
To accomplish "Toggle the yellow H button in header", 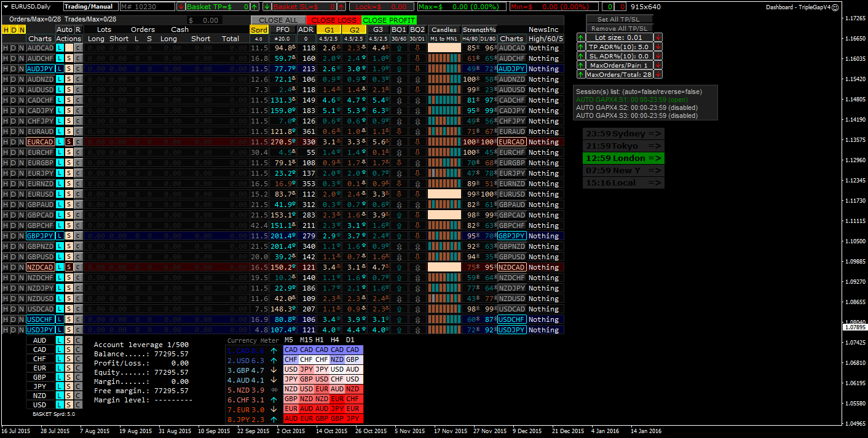I will [6, 29].
